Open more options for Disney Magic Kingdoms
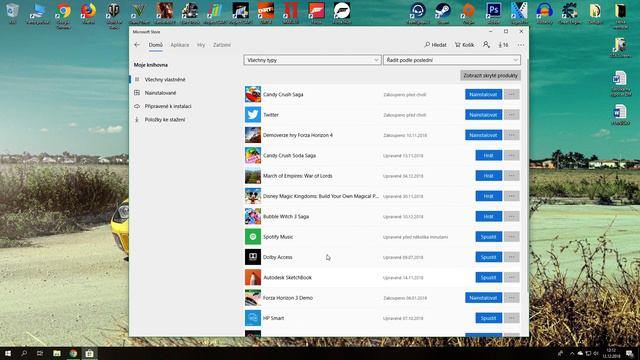The image size is (640, 360). [x=511, y=196]
